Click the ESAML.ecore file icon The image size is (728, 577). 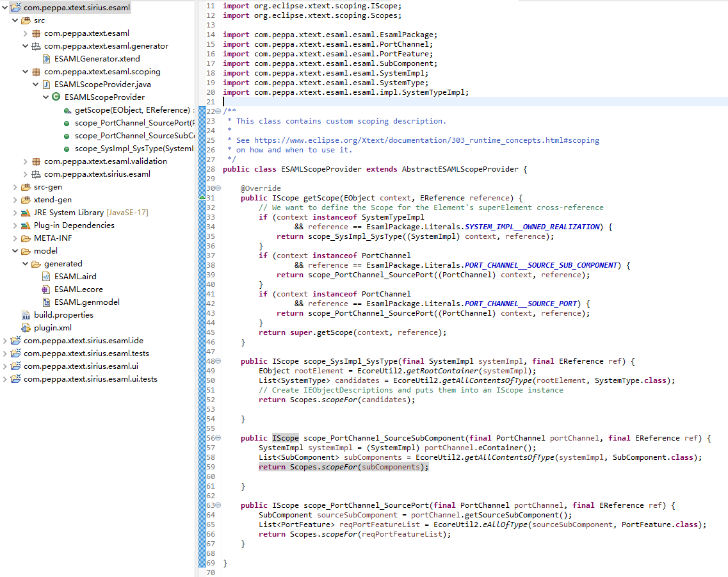45,289
